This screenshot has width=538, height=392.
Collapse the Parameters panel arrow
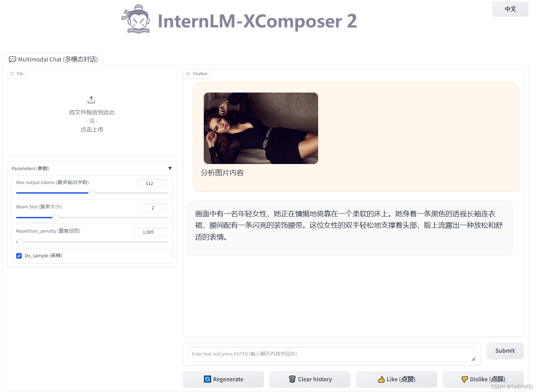pos(170,168)
